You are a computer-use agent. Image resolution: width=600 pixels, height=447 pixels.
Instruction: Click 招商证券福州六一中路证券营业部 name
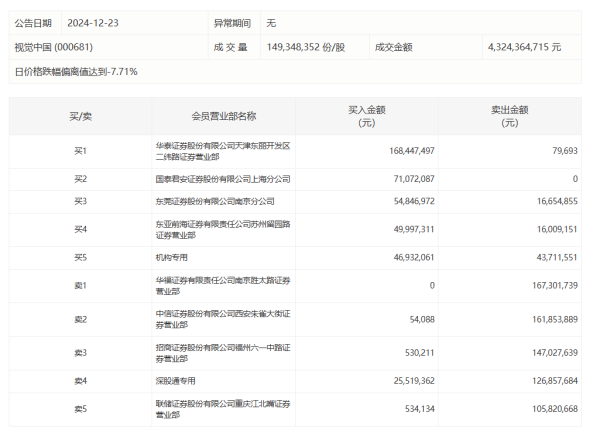point(223,353)
